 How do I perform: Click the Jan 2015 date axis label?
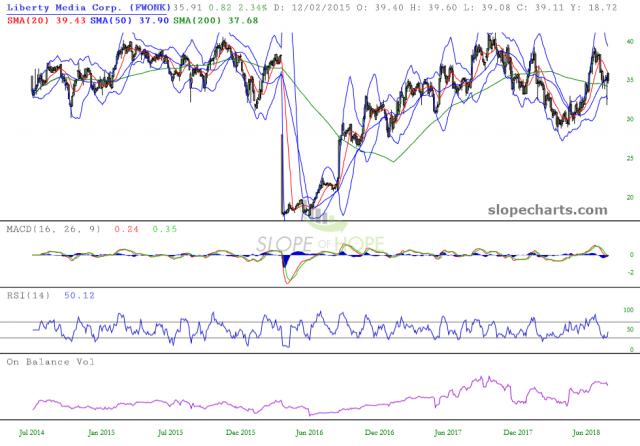point(101,433)
